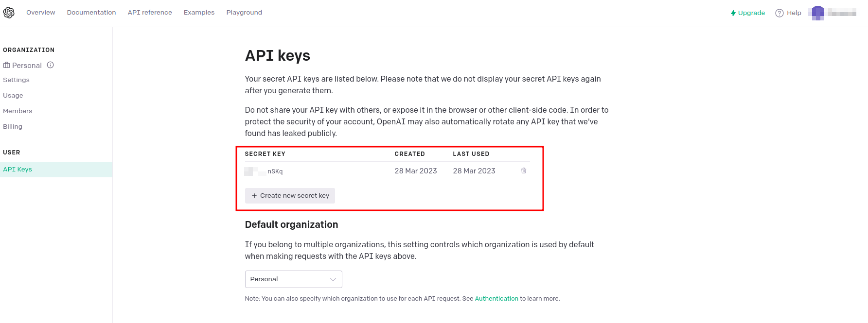Delete the nSKq secret key
This screenshot has width=868, height=323.
point(524,170)
